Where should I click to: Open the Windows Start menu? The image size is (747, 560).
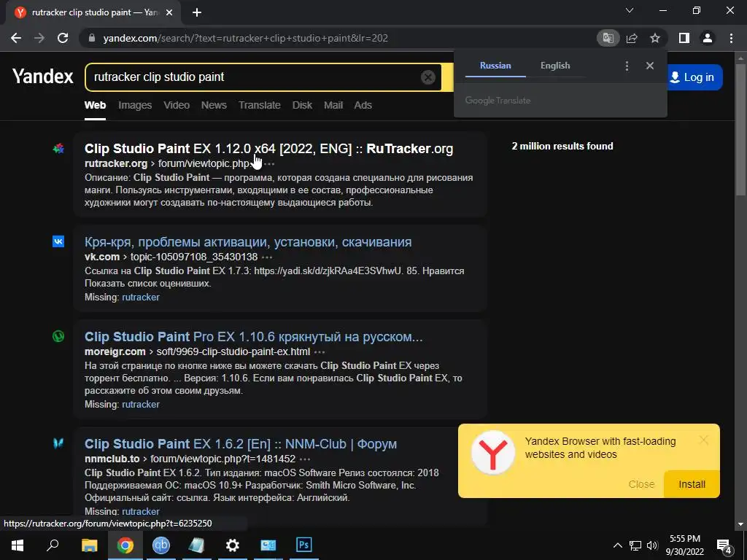pyautogui.click(x=18, y=545)
